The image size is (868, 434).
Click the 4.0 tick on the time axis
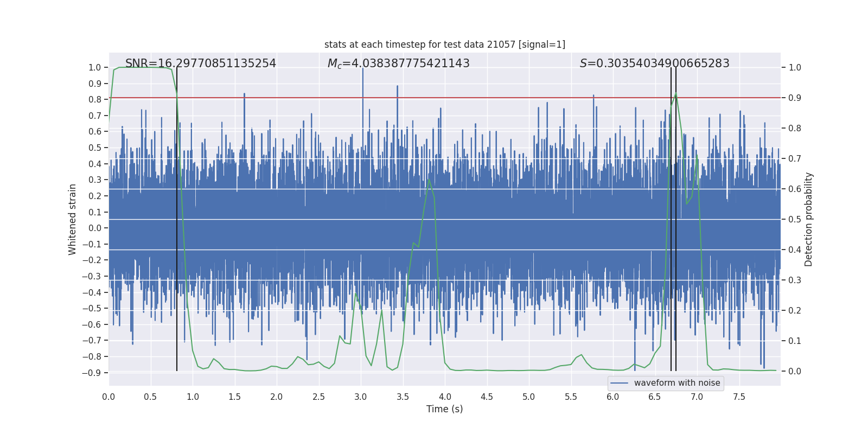pyautogui.click(x=445, y=397)
